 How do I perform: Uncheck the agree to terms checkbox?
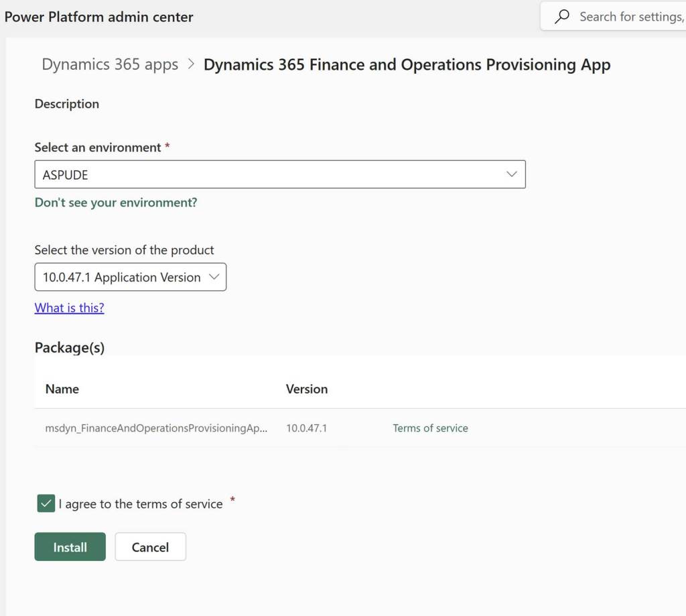(46, 503)
